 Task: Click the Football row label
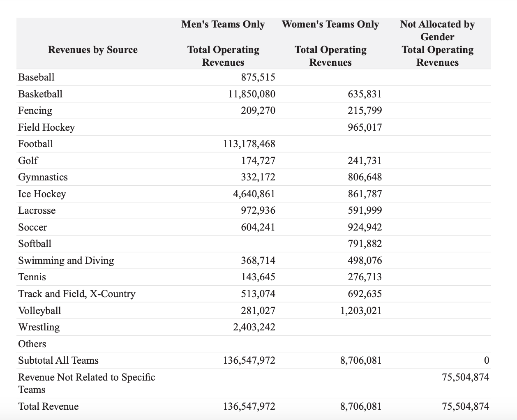(35, 144)
